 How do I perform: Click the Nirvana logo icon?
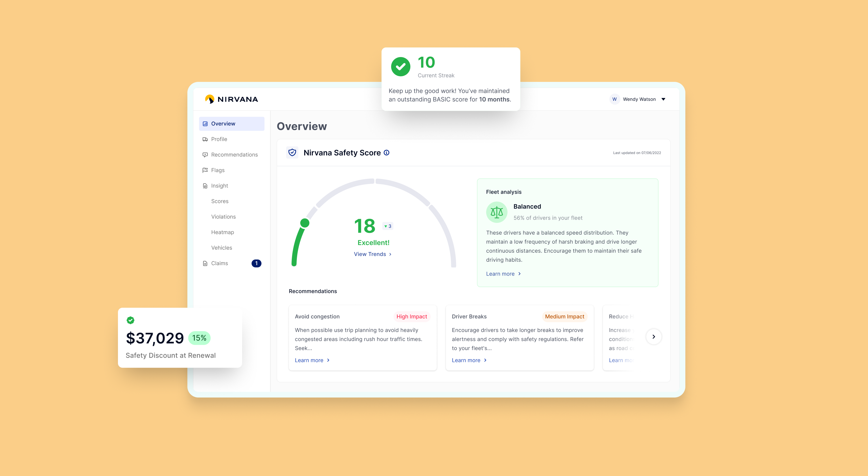click(210, 99)
